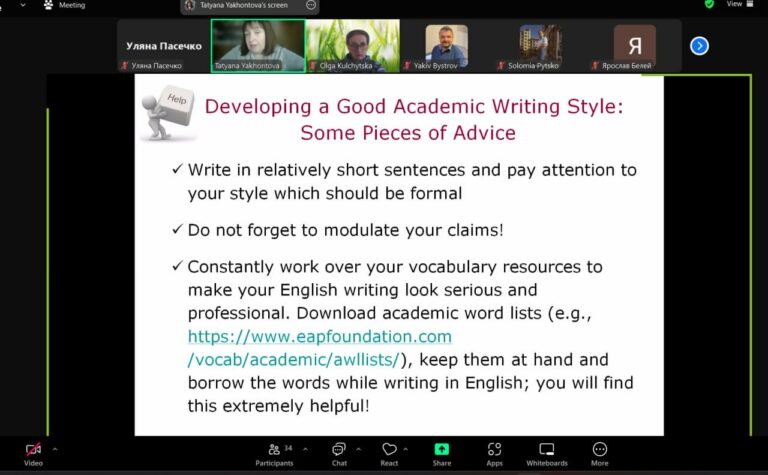Viewport: 768px width, 475px height.
Task: Open the Participants panel
Action: (x=274, y=454)
